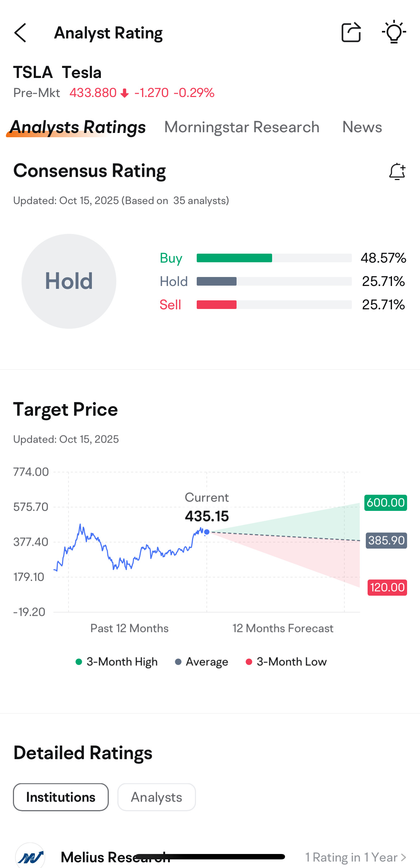Select the Analysts Ratings tab

(78, 127)
